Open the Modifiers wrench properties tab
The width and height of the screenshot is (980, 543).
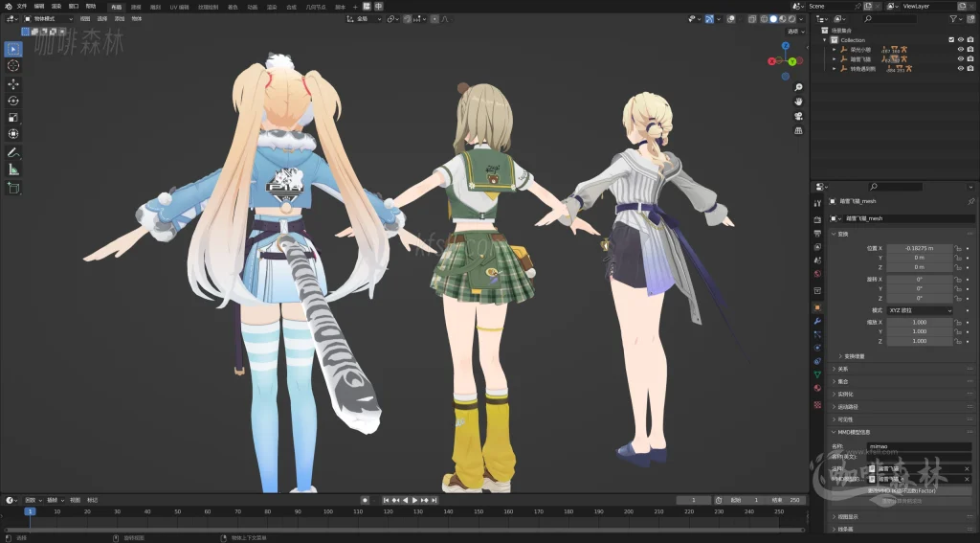pyautogui.click(x=817, y=321)
